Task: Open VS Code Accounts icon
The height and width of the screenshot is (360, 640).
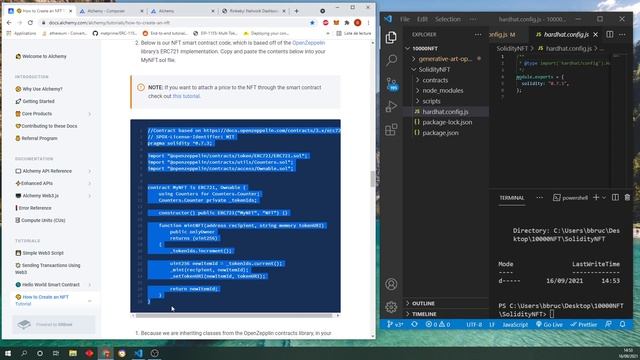Action: point(391,284)
